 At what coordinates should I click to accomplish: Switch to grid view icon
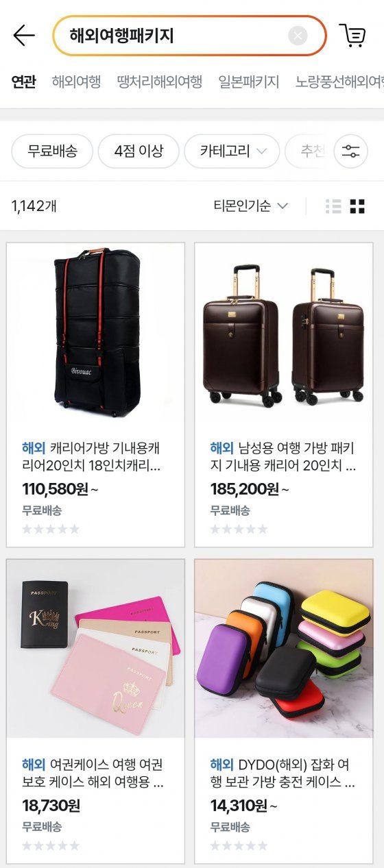[357, 206]
